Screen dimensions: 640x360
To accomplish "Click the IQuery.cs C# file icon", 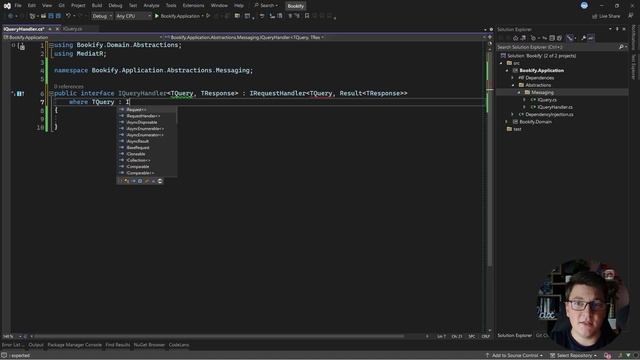I will 533,100.
